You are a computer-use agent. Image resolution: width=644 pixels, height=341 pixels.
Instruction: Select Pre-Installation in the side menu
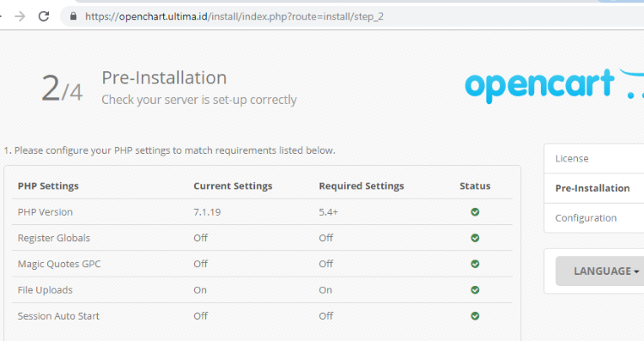pos(594,188)
